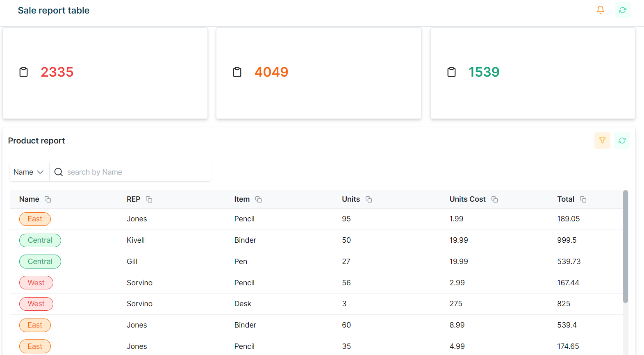Click the Central tag in Kivell row

pos(40,240)
